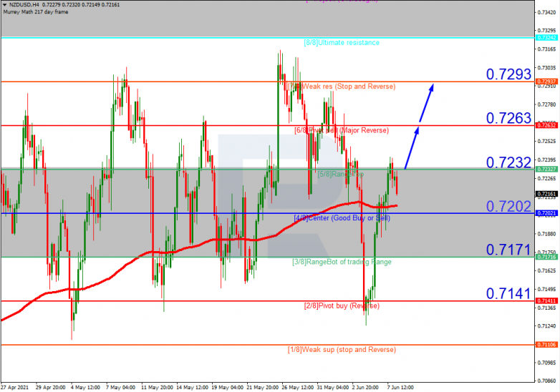560x392 pixels.
Task: Click the [2/8]Pivot buy (Reverse) label
Action: pos(342,306)
